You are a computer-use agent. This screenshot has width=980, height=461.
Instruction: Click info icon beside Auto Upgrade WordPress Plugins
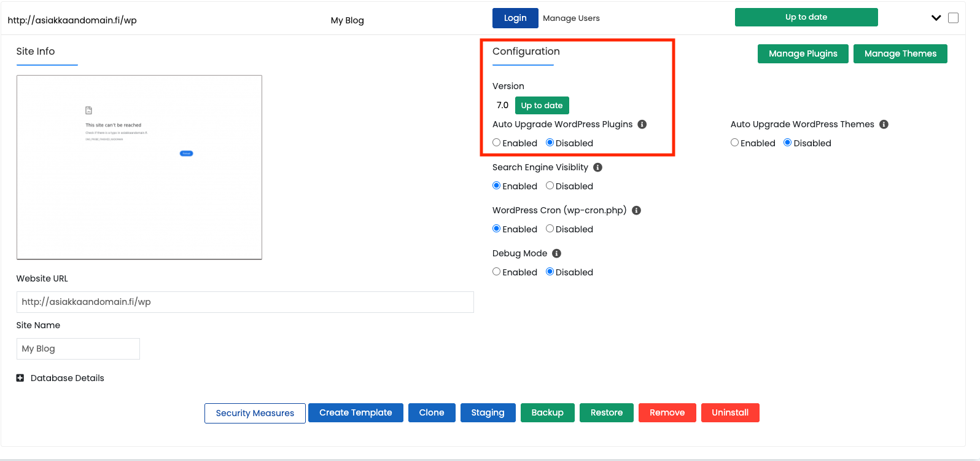642,124
